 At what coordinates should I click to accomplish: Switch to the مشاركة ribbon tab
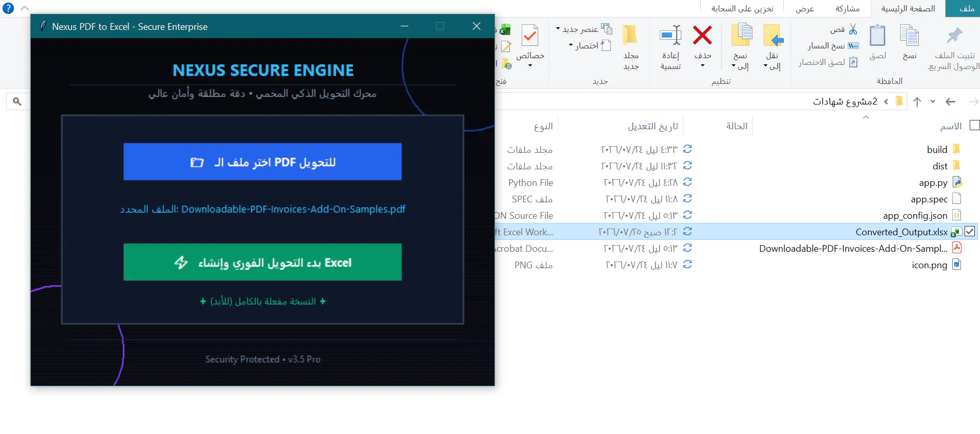[x=847, y=8]
